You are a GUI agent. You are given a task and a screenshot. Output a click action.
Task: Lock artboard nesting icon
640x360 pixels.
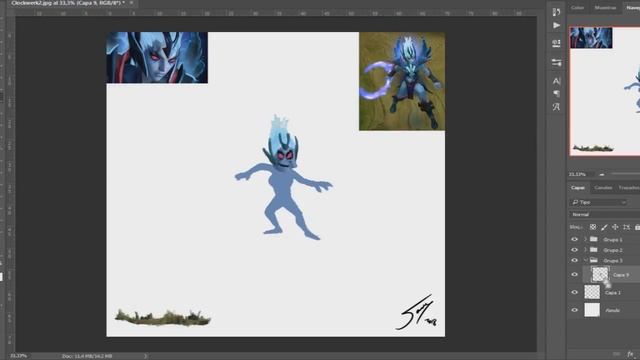[627, 227]
